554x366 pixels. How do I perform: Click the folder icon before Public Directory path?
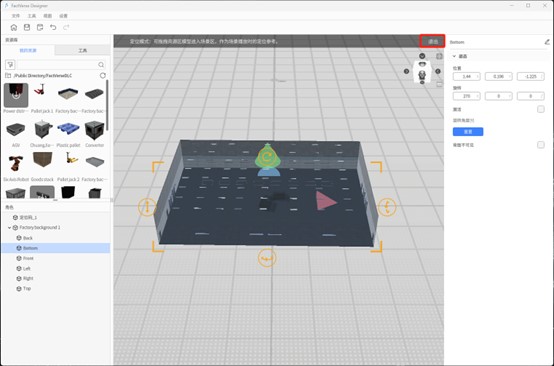click(8, 76)
